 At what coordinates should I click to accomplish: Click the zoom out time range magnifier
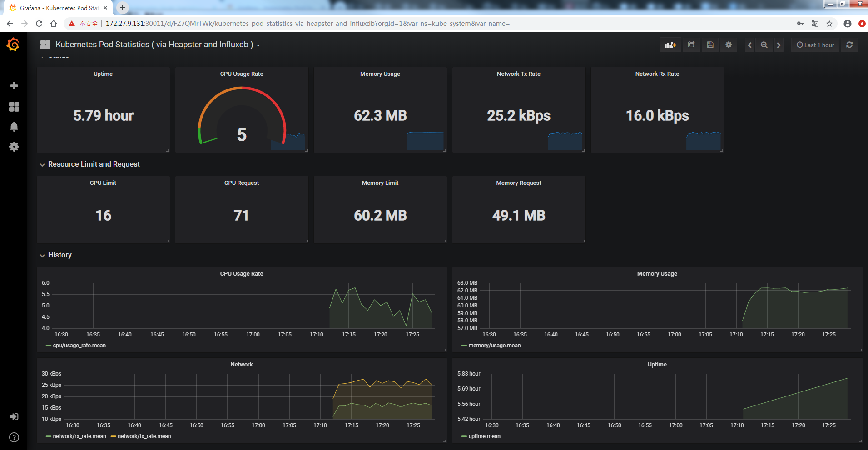pyautogui.click(x=764, y=45)
